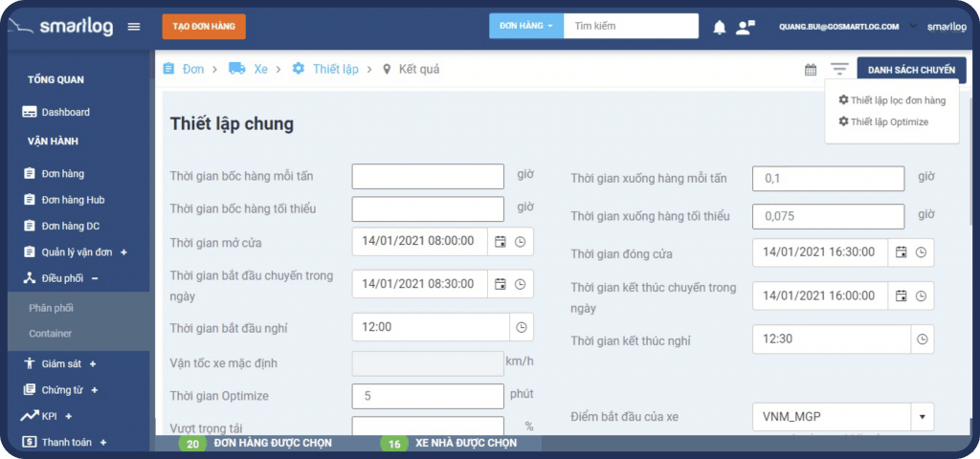Viewport: 980px width, 459px height.
Task: Click the notification bell icon
Action: pos(720,28)
